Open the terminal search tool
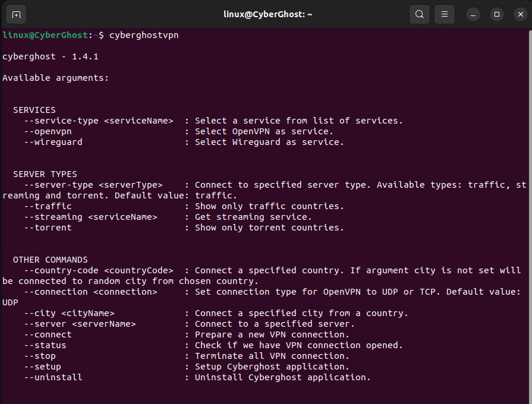This screenshot has height=404, width=532. click(x=419, y=14)
